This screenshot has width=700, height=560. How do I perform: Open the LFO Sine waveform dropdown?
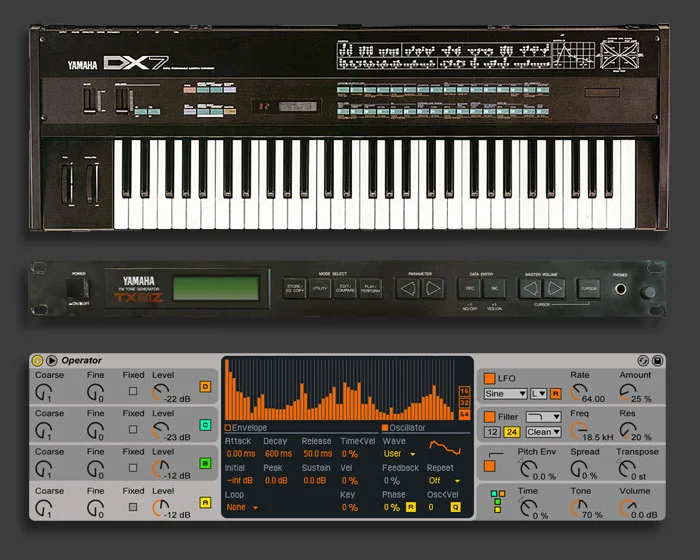click(505, 393)
